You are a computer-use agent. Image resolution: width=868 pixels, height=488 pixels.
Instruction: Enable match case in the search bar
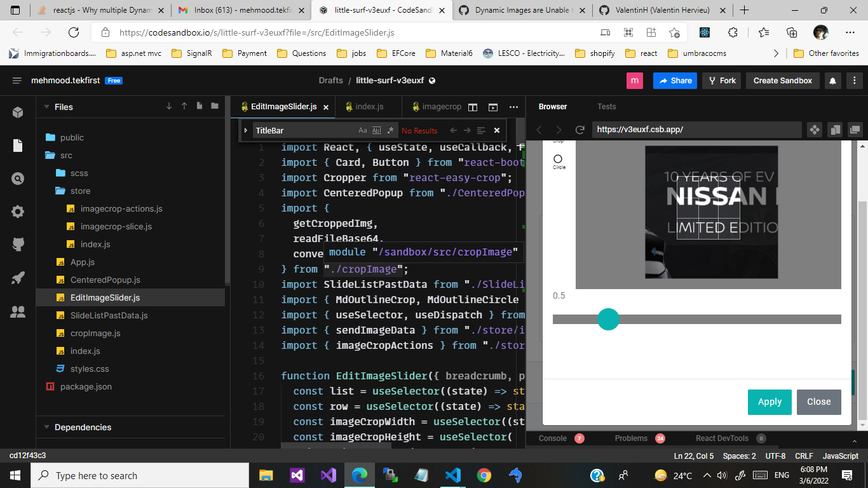(363, 130)
